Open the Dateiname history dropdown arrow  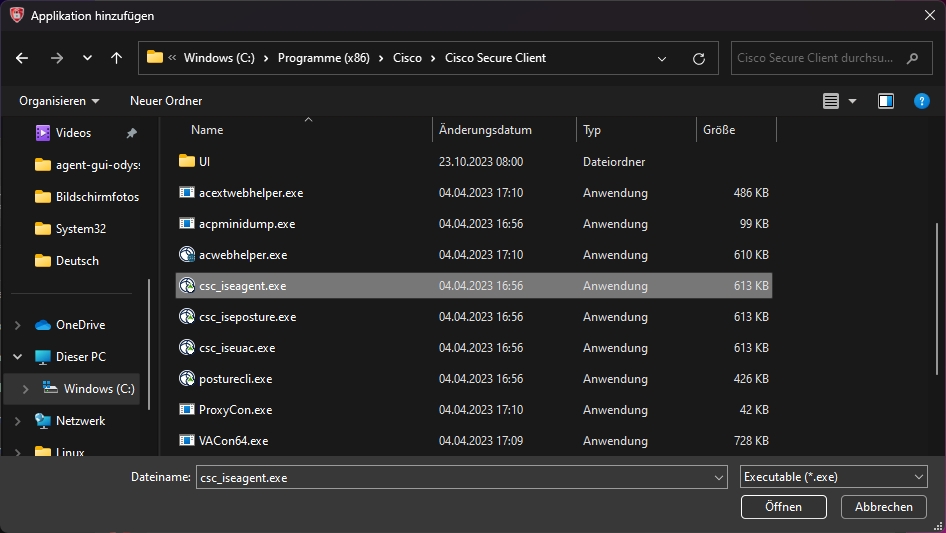point(719,477)
